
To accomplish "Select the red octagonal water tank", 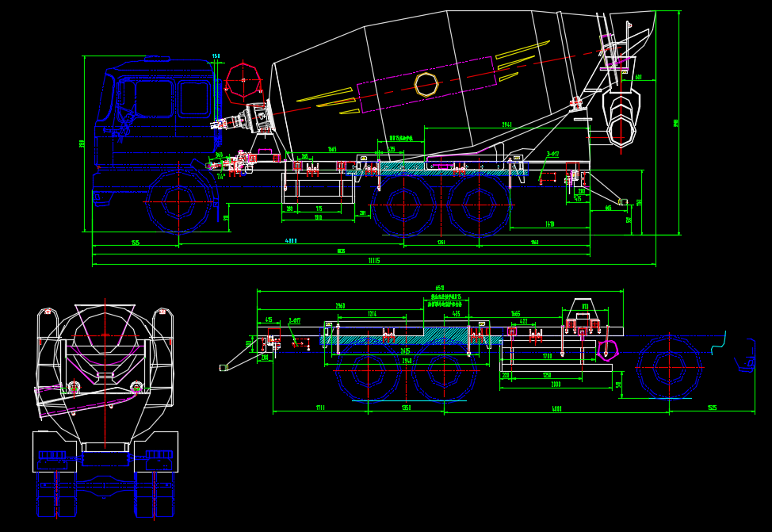I will tap(243, 79).
